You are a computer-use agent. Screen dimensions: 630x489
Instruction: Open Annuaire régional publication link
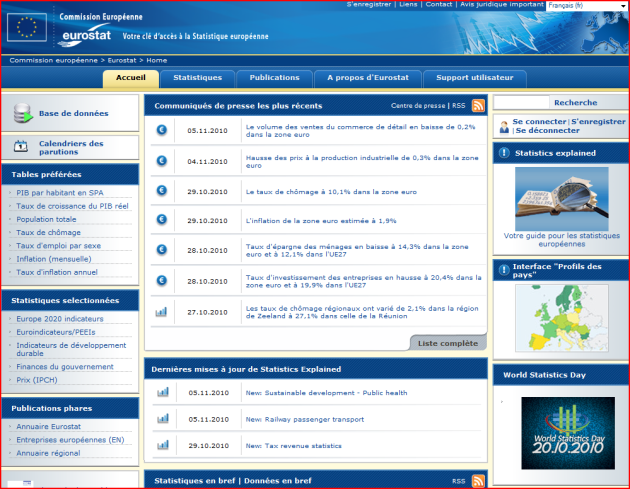coord(48,453)
